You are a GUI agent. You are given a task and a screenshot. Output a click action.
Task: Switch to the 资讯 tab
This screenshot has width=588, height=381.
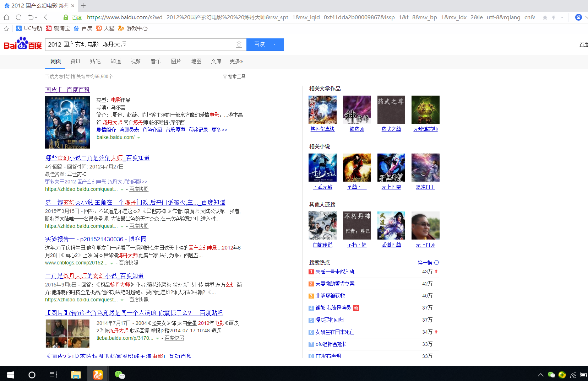click(x=75, y=61)
